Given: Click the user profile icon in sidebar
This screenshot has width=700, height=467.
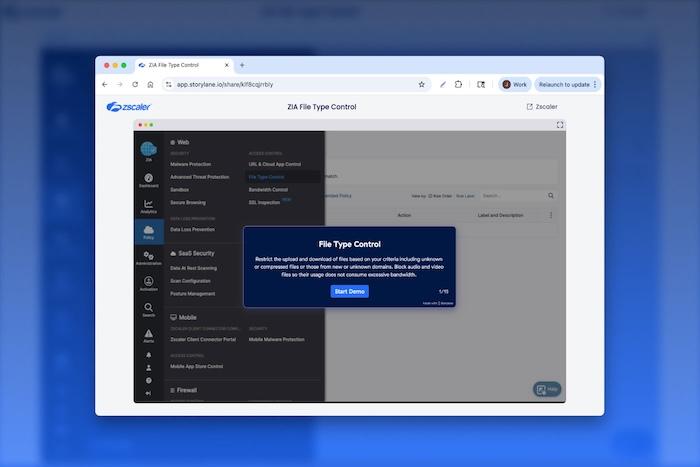Looking at the screenshot, I should click(x=149, y=368).
